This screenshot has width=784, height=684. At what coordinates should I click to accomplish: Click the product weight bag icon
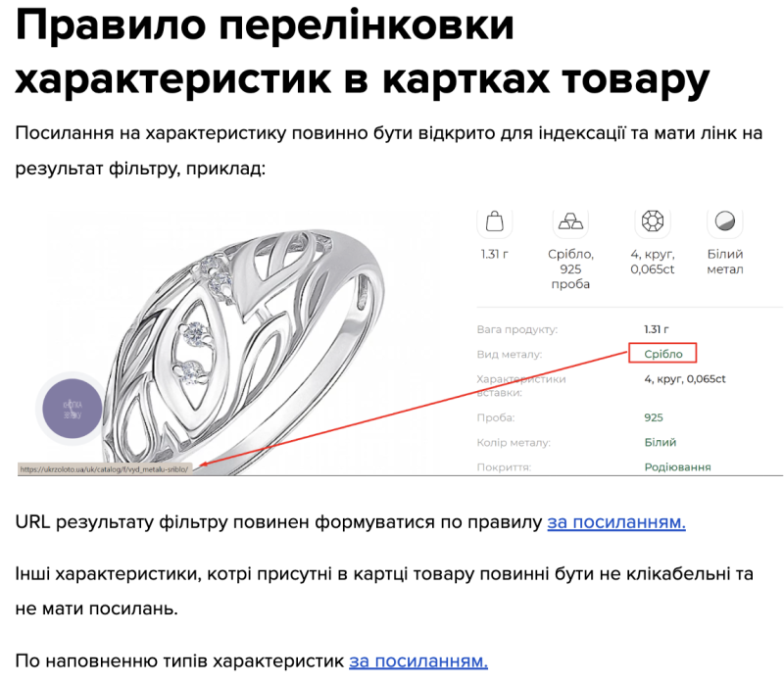coord(494,220)
